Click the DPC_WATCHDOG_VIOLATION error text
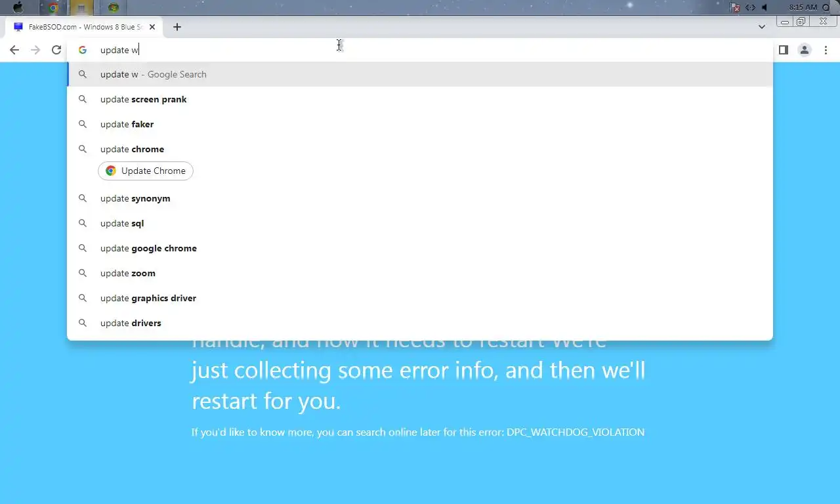The image size is (840, 504). [x=576, y=432]
